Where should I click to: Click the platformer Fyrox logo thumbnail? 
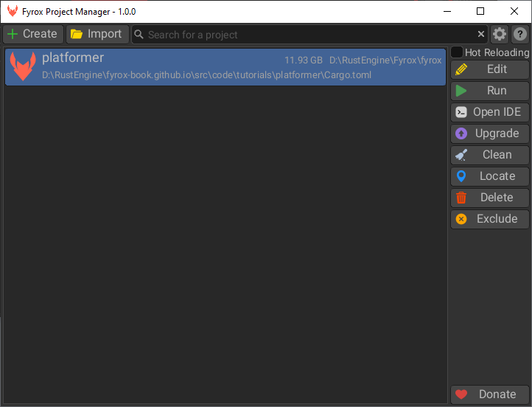tap(23, 66)
